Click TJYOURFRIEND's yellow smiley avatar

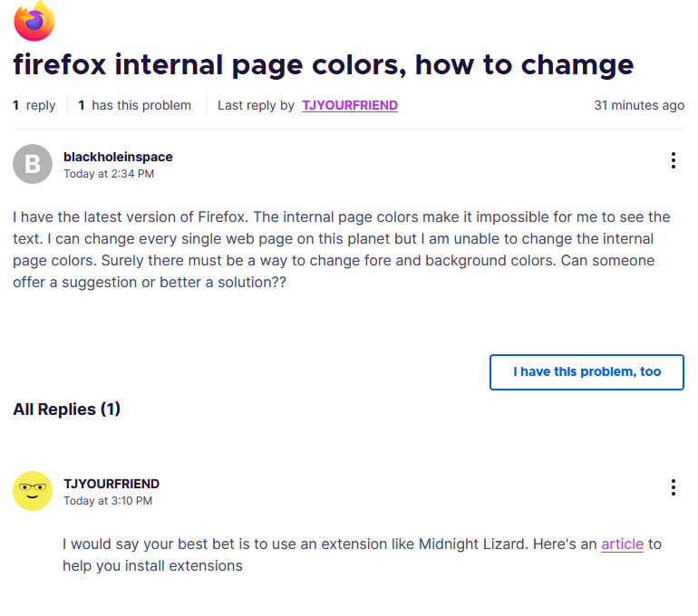33,491
